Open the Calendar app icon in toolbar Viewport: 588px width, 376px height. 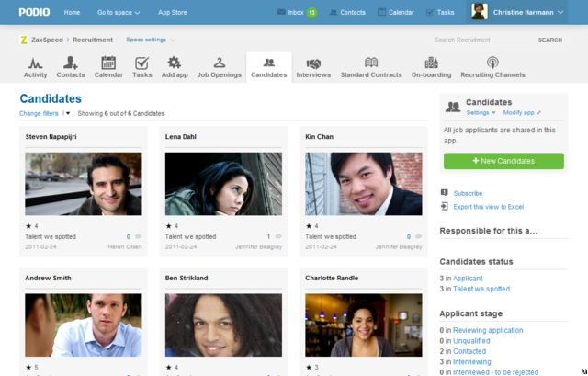click(107, 63)
